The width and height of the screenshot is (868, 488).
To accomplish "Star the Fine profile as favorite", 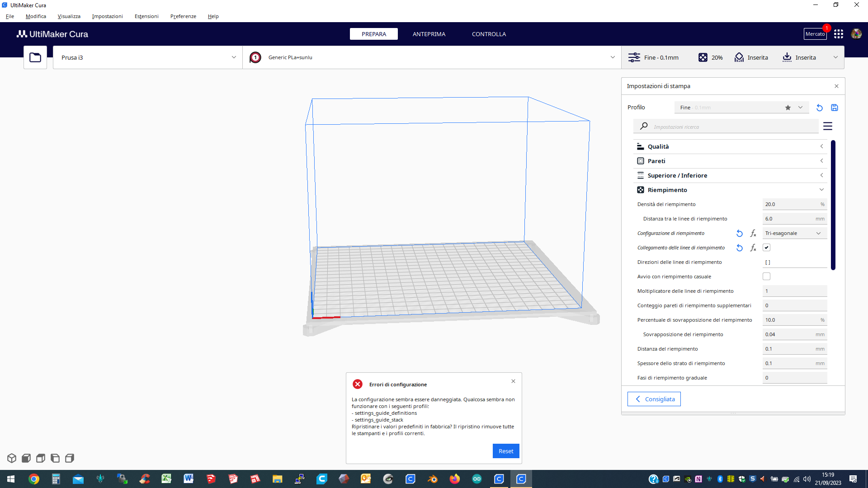I will 788,108.
